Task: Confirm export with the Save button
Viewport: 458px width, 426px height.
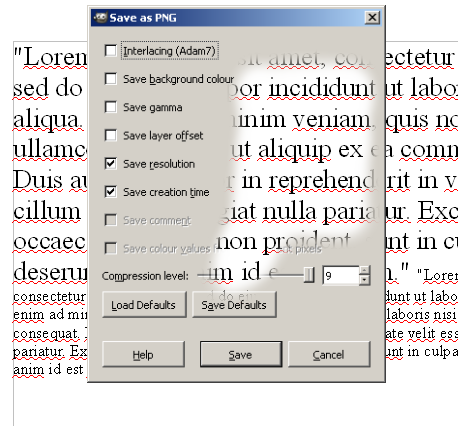Action: point(241,354)
